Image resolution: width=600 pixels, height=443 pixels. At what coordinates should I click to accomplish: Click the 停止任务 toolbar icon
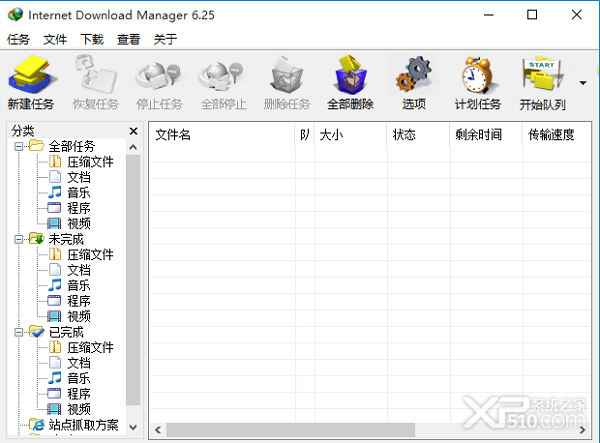tap(159, 75)
